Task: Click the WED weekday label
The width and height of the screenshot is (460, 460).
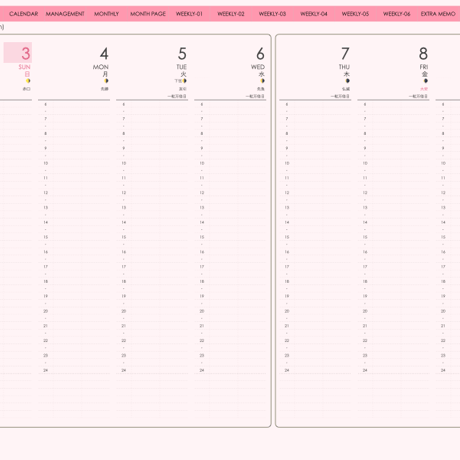Action: 258,67
